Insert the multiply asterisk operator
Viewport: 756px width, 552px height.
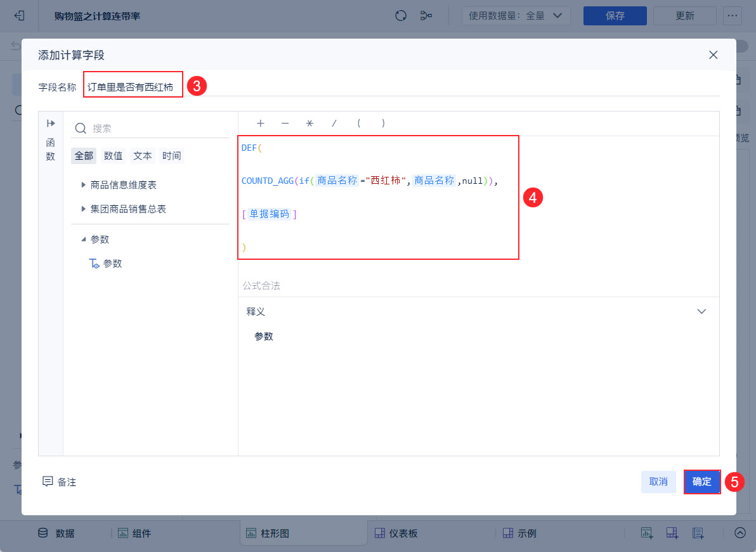[x=310, y=124]
